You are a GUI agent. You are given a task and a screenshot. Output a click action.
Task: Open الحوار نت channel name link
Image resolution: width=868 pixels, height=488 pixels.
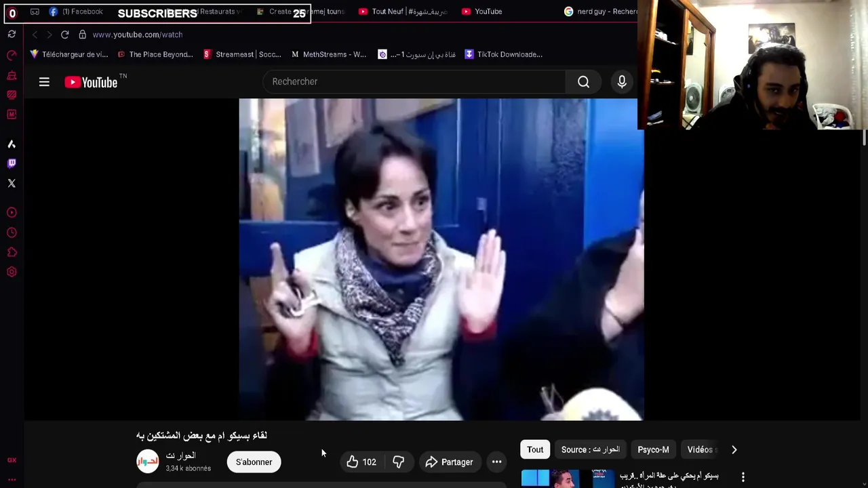[180, 455]
